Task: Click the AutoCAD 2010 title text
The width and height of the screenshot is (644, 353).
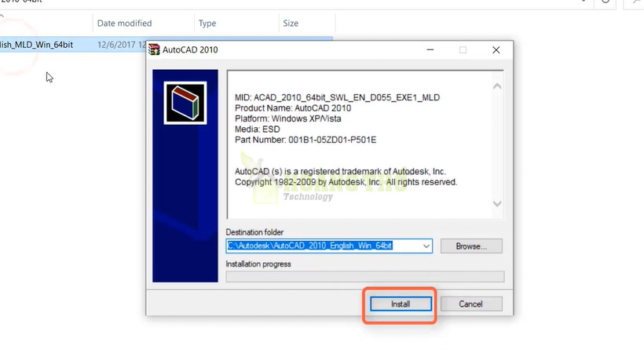Action: coord(190,49)
